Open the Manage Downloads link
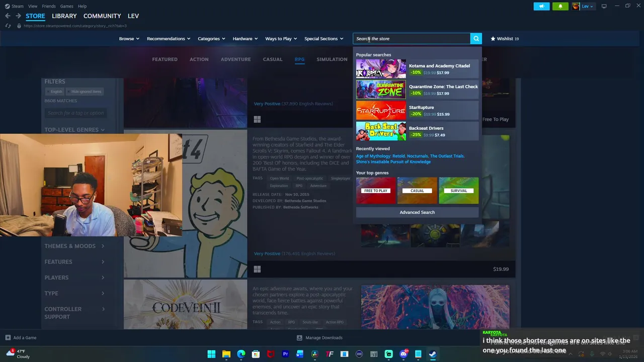 319,338
